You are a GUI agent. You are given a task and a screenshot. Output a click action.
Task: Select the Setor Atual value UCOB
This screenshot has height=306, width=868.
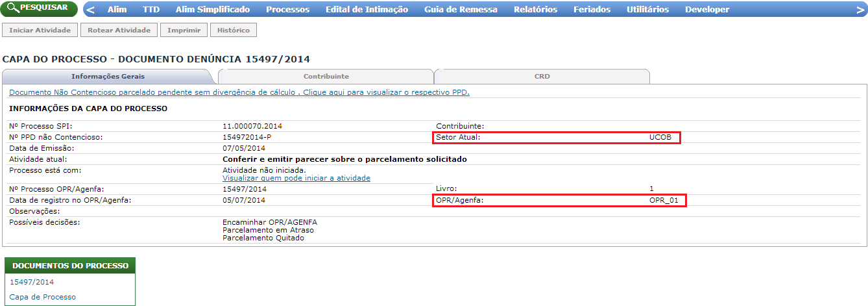pyautogui.click(x=660, y=137)
